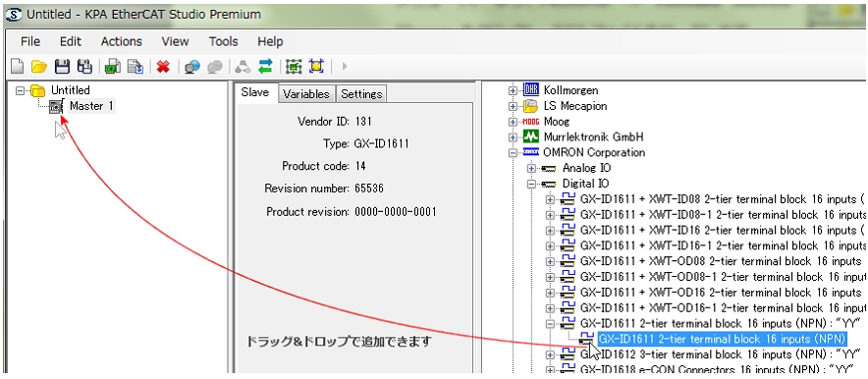This screenshot has width=868, height=379.
Task: Expand the Analog IO group
Action: pos(532,168)
